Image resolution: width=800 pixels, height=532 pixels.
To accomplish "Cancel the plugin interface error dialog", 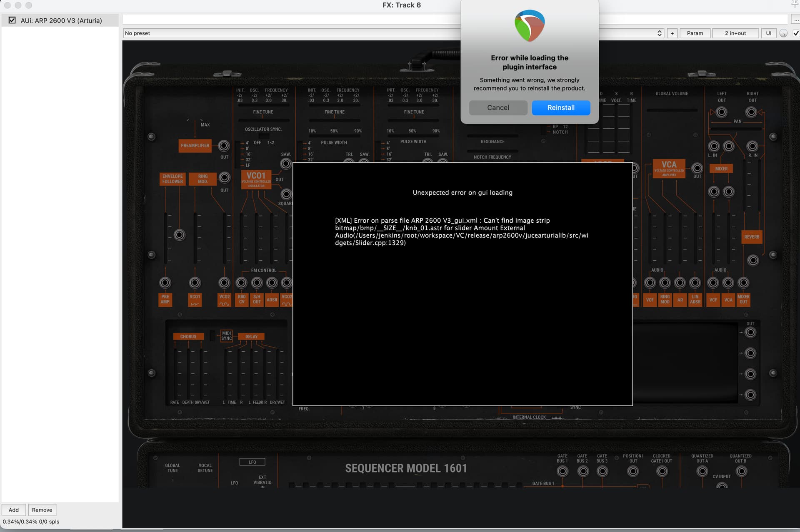I will pyautogui.click(x=498, y=107).
